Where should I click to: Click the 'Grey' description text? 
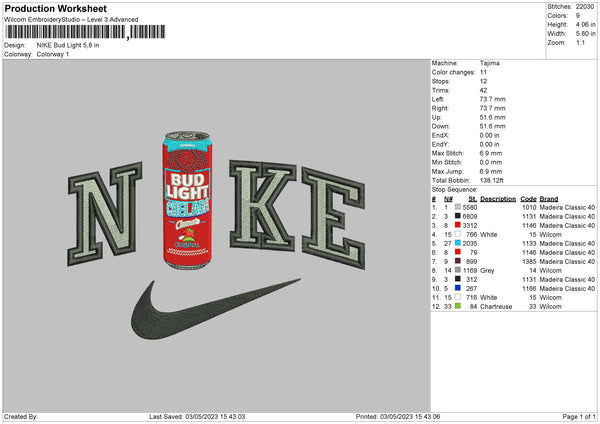click(x=487, y=270)
